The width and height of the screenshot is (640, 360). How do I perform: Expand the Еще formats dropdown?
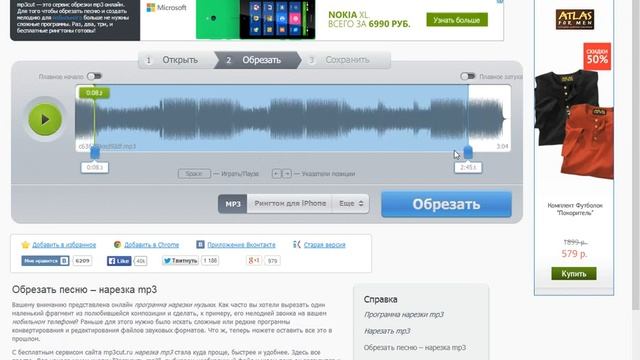click(x=351, y=204)
